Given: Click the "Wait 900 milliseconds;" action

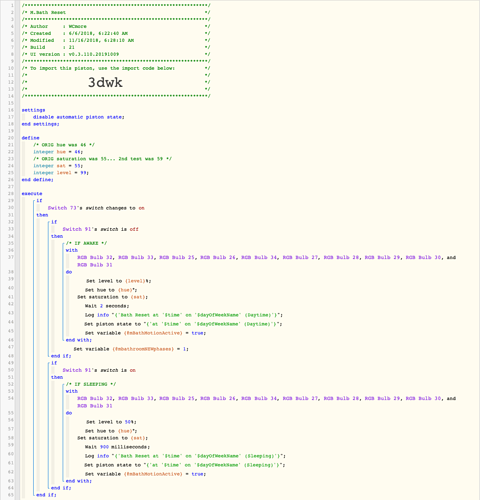Looking at the screenshot, I should click(117, 447).
